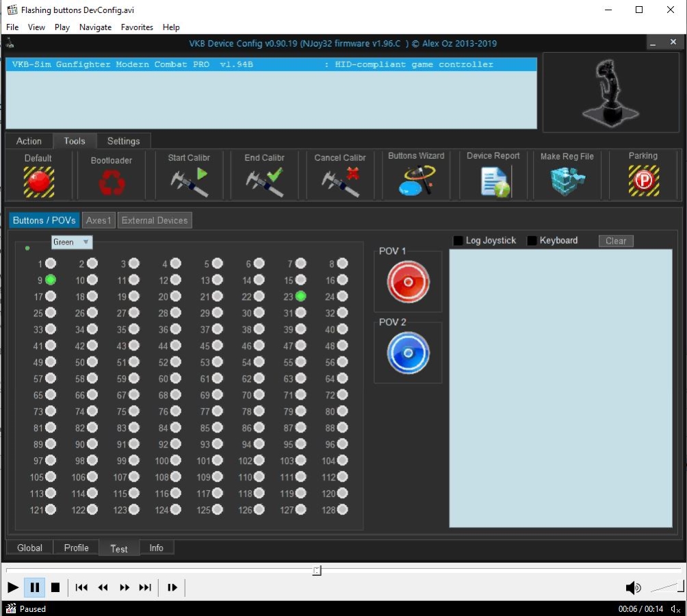The height and width of the screenshot is (616, 687).
Task: Toggle the Keyboard checkbox
Action: pos(532,241)
